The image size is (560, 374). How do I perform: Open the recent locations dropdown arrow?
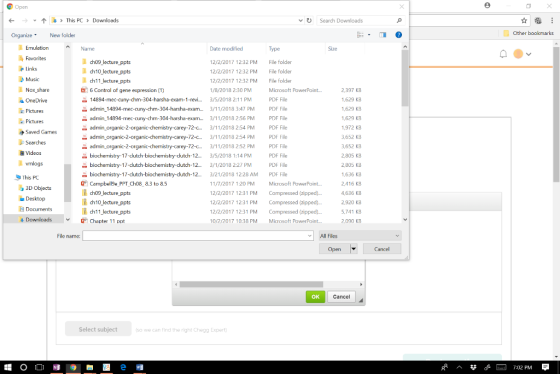pyautogui.click(x=35, y=21)
